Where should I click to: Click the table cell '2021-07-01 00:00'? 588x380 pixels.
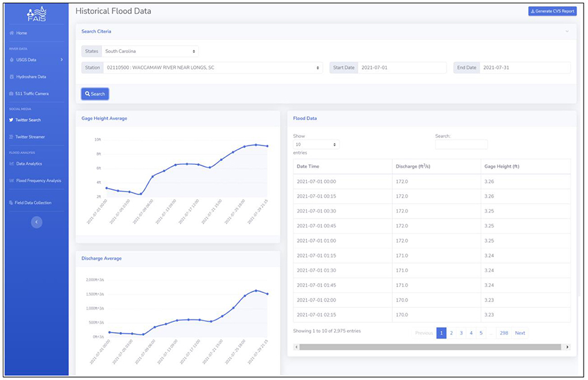coord(342,182)
